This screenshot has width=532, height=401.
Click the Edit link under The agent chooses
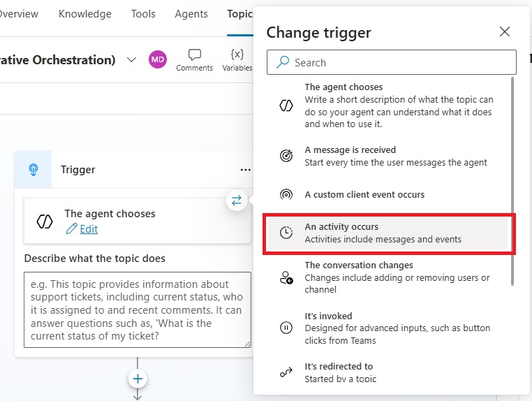[89, 229]
